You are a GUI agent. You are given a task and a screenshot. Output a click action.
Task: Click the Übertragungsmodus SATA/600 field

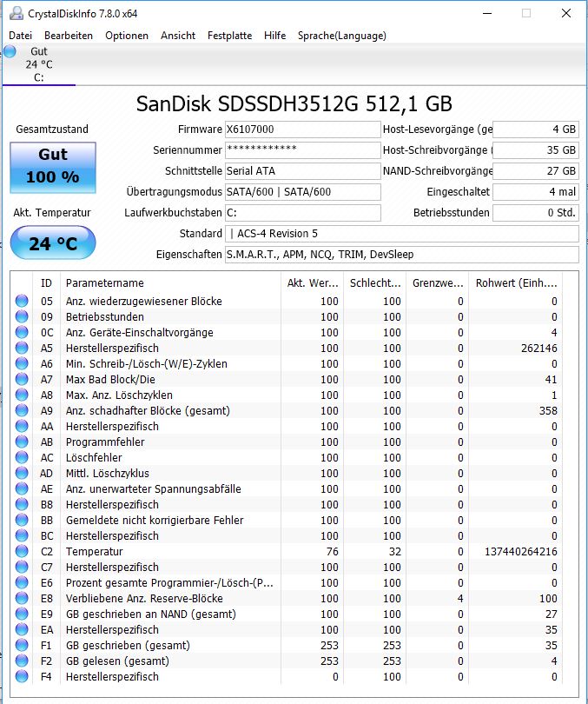click(303, 192)
